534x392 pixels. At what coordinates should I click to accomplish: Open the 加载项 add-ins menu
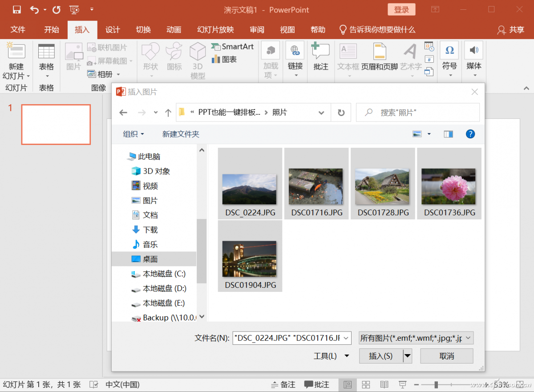tap(270, 60)
